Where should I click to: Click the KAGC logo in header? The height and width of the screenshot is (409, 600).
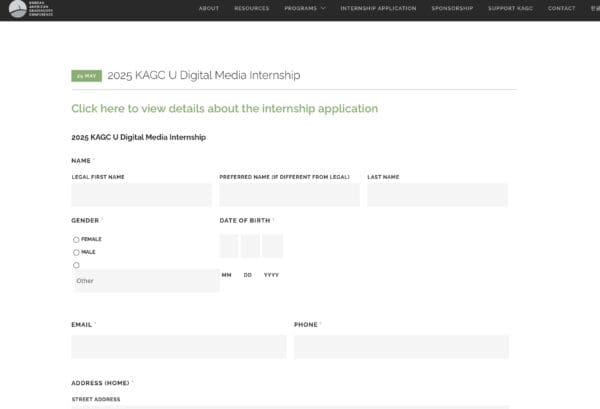click(x=31, y=8)
